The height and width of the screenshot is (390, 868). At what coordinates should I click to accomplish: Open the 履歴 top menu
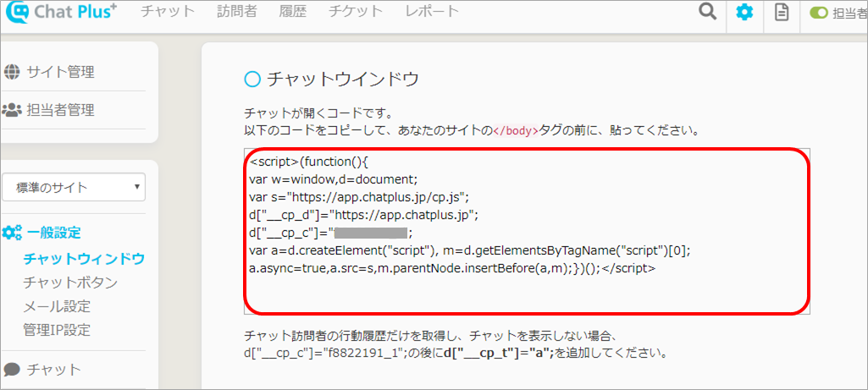(293, 11)
